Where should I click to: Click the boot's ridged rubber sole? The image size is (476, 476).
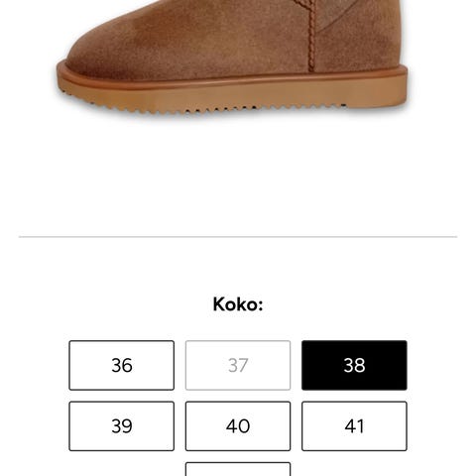[x=231, y=94]
